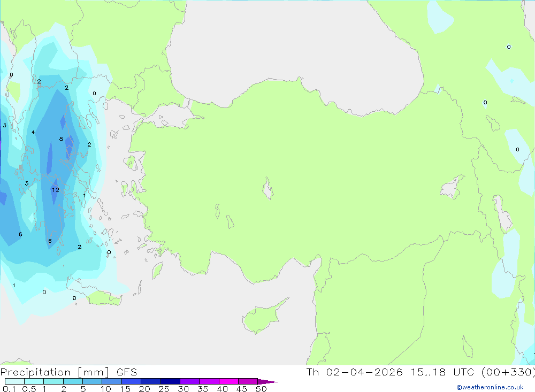
Task: Click the '10' legend scale label
Action: (106, 389)
